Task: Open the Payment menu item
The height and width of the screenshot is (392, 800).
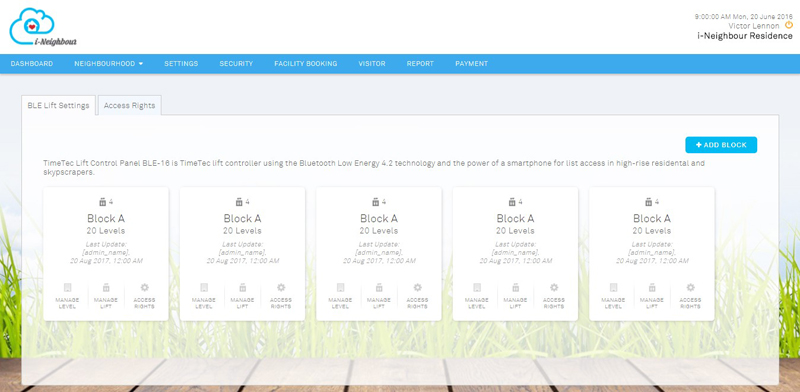Action: point(471,64)
